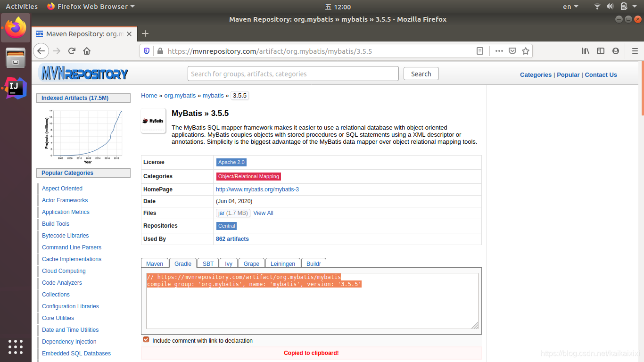The height and width of the screenshot is (362, 644).
Task: Open the Contact Us link
Action: click(601, 74)
